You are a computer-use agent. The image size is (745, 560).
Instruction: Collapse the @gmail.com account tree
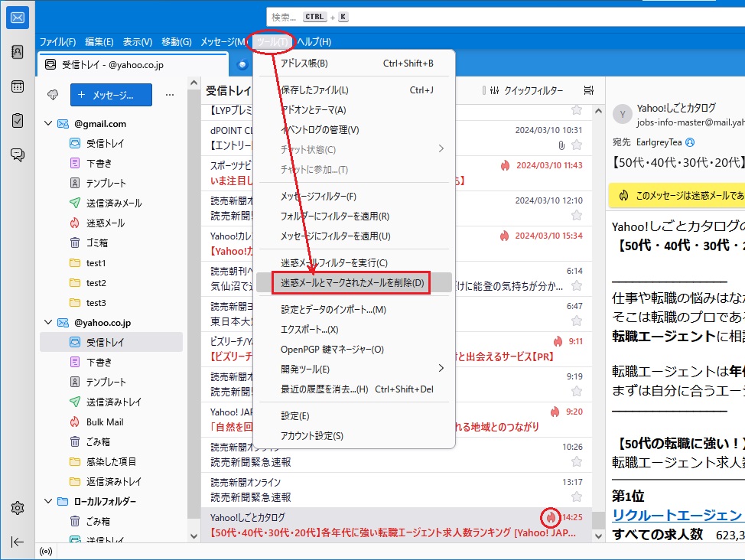point(49,124)
